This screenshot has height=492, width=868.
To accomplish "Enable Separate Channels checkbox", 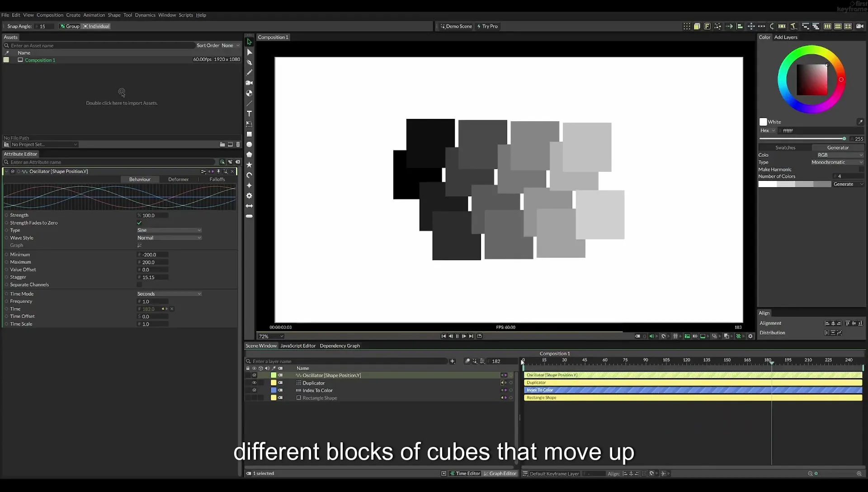I will [139, 285].
